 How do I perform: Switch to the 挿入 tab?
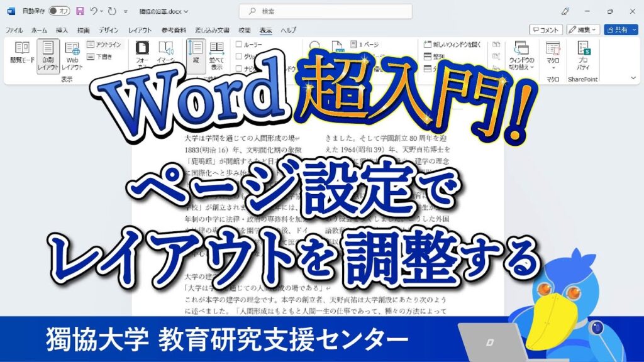pyautogui.click(x=62, y=30)
